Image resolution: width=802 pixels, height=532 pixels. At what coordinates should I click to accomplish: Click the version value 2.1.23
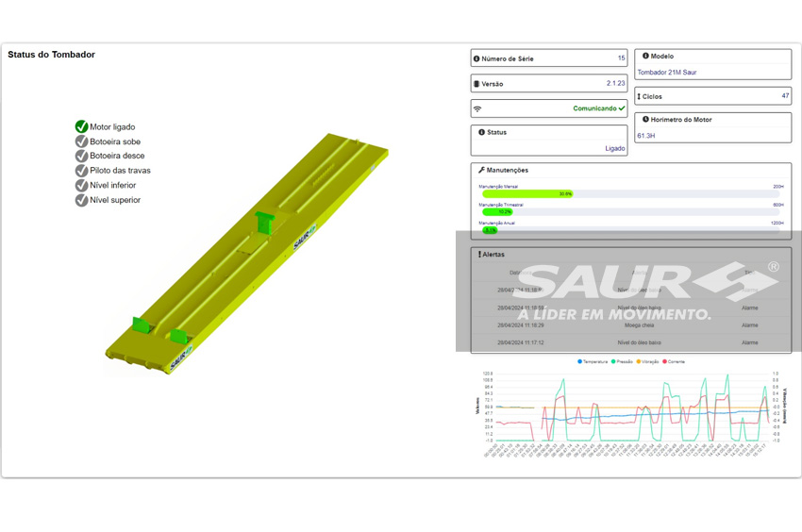click(x=616, y=83)
